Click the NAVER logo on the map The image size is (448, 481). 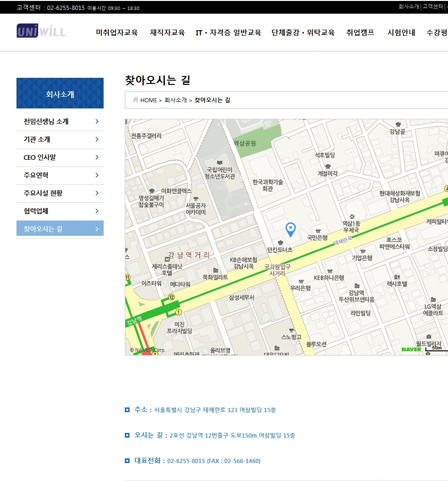tap(411, 349)
